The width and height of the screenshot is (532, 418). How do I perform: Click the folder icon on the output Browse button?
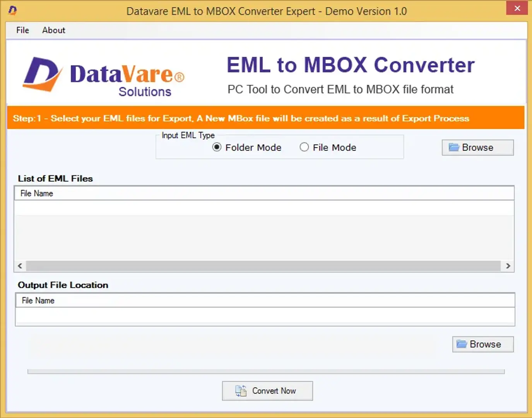point(461,344)
